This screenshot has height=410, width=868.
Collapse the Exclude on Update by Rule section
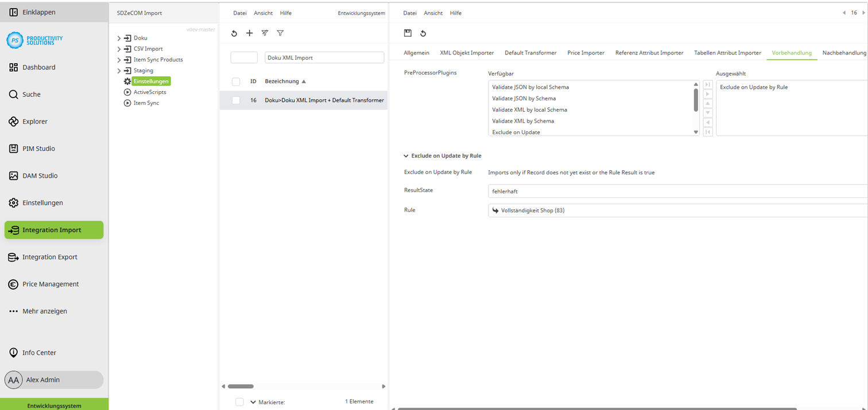tap(405, 155)
